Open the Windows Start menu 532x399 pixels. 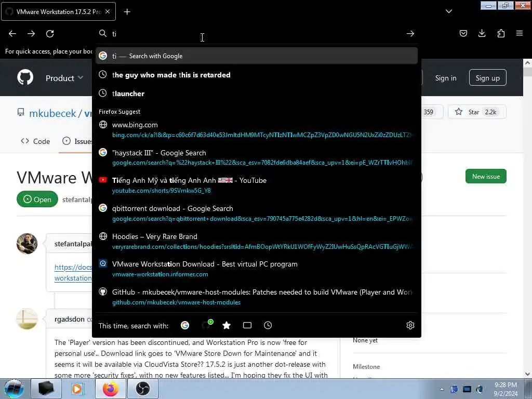point(14,389)
